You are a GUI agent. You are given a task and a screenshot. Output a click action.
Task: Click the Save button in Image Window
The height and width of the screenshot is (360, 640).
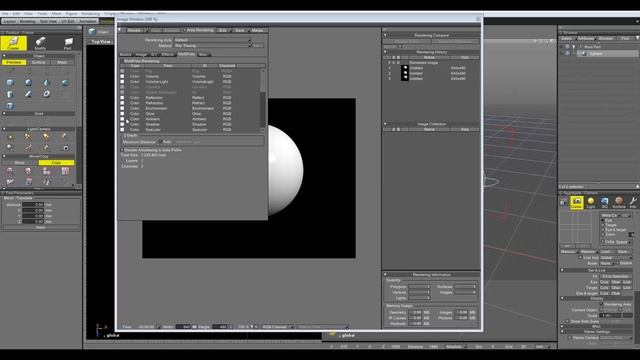pos(239,30)
